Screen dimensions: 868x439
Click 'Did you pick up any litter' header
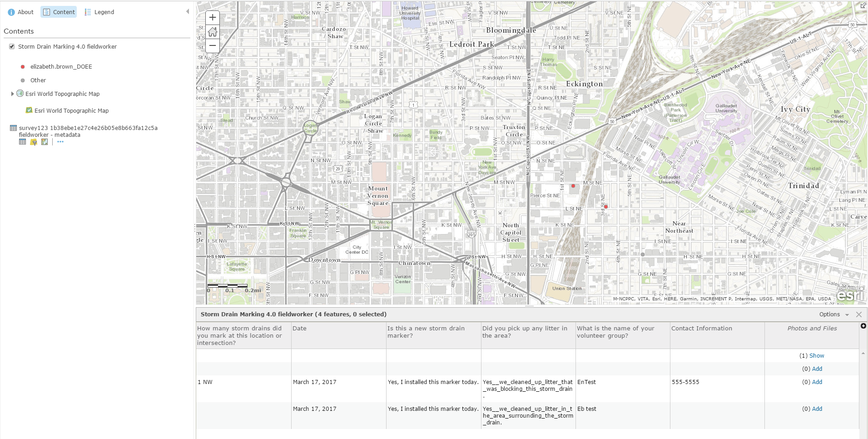click(x=529, y=335)
